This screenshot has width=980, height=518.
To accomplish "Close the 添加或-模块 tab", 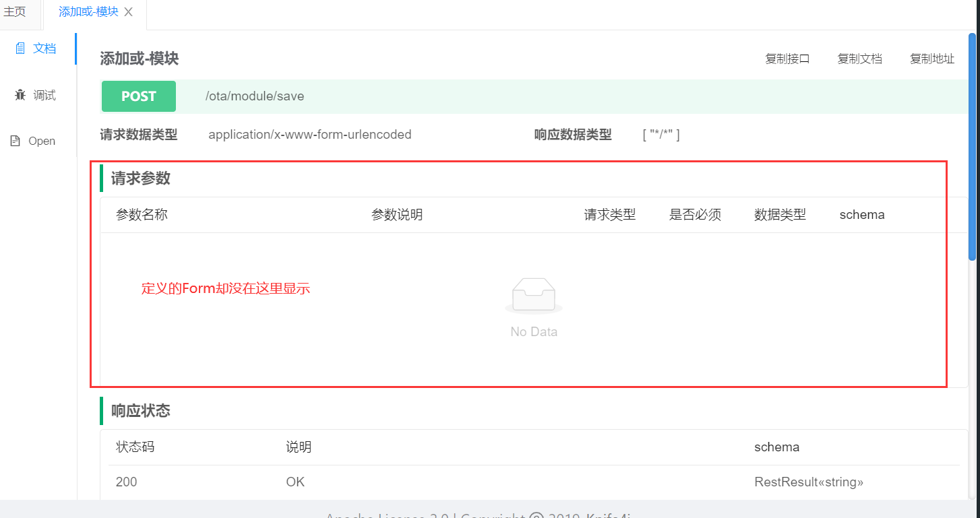I will tap(128, 11).
